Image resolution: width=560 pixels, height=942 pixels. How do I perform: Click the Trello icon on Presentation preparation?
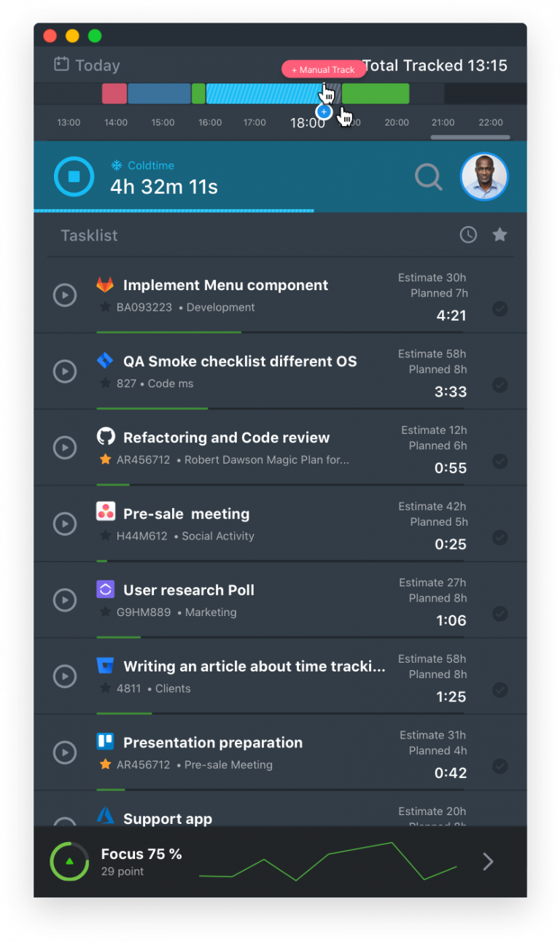click(x=106, y=741)
